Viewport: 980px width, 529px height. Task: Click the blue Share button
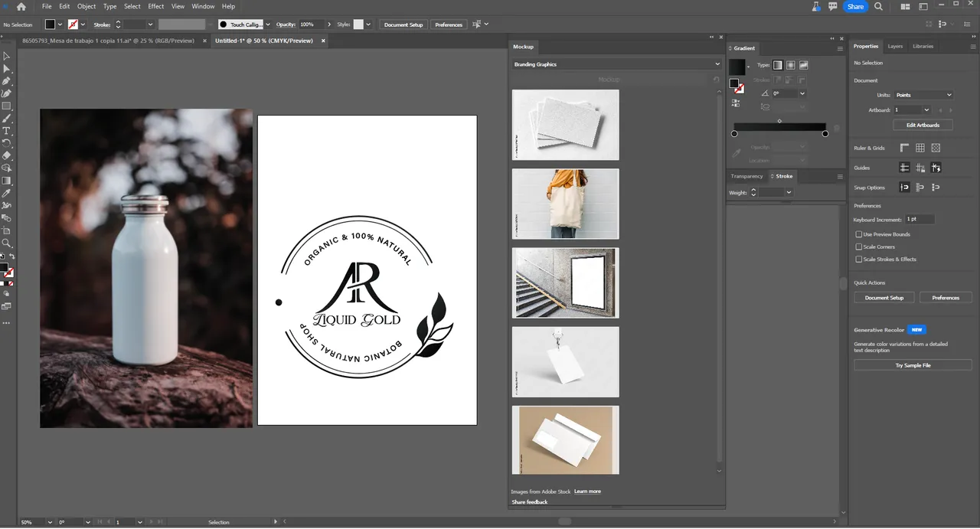pos(855,6)
